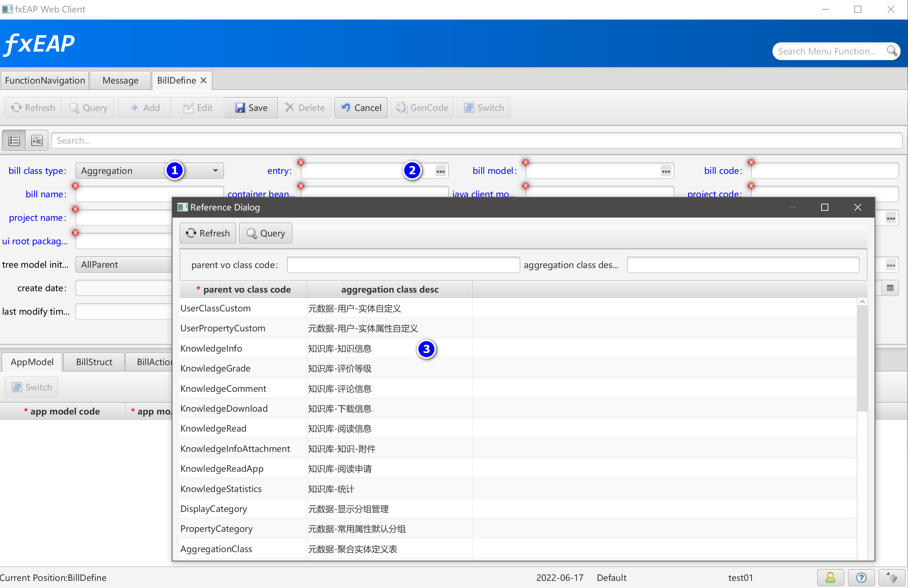The height and width of the screenshot is (588, 908).
Task: Click the Switch button in top toolbar
Action: point(483,108)
